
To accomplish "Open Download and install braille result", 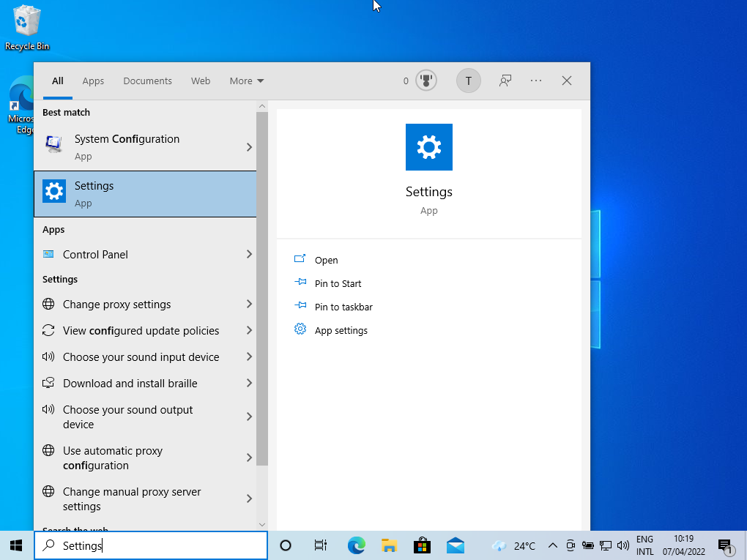I will point(145,383).
